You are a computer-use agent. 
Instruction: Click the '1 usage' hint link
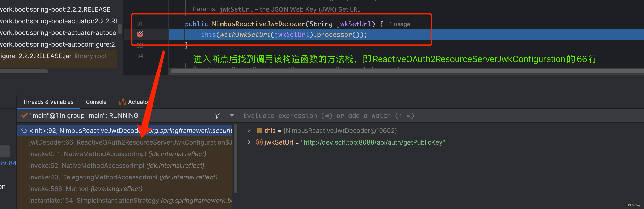[399, 24]
